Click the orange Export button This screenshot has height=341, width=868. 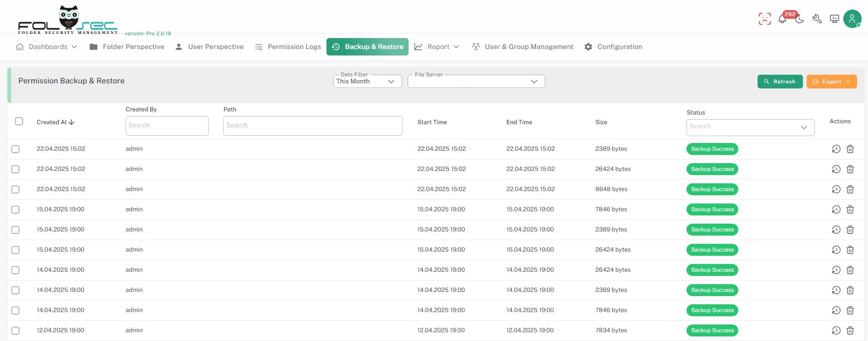pos(831,82)
